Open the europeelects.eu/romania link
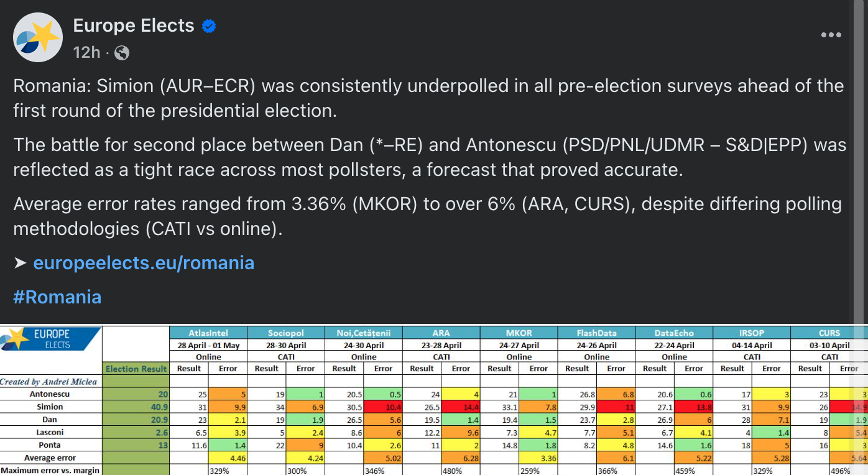This screenshot has width=868, height=475. click(x=144, y=263)
